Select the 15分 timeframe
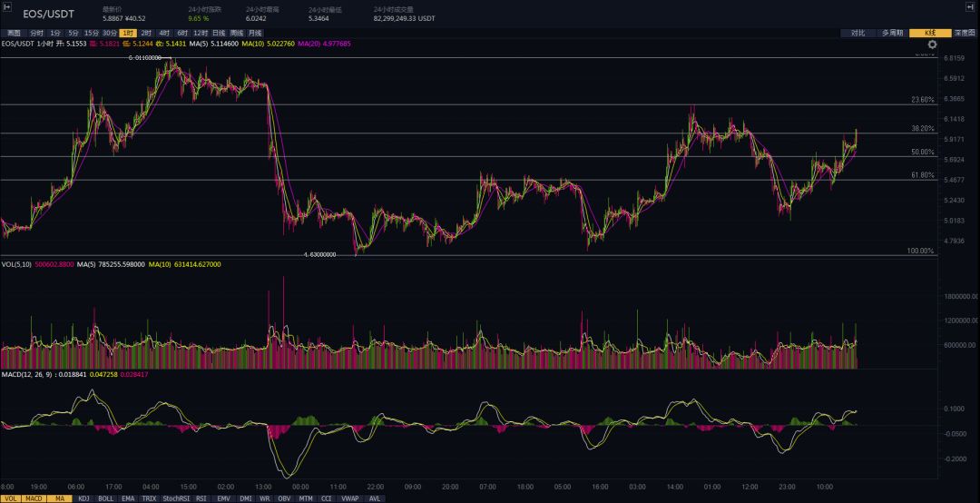This screenshot has height=503, width=980. (92, 33)
